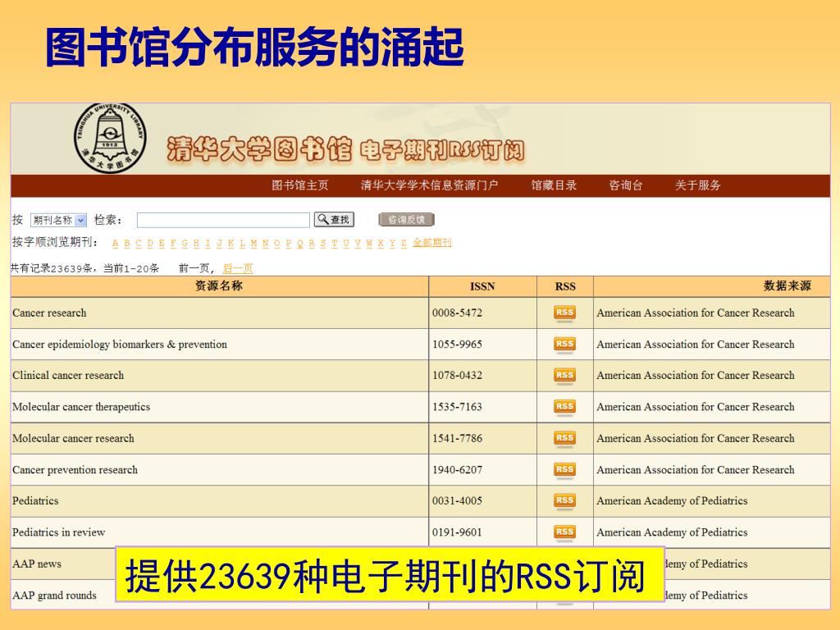Open the 期刊名称 search field dropdown

click(58, 220)
